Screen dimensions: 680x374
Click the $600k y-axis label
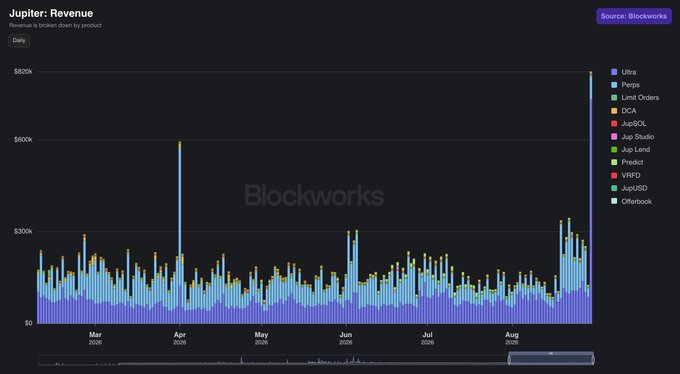tap(23, 140)
